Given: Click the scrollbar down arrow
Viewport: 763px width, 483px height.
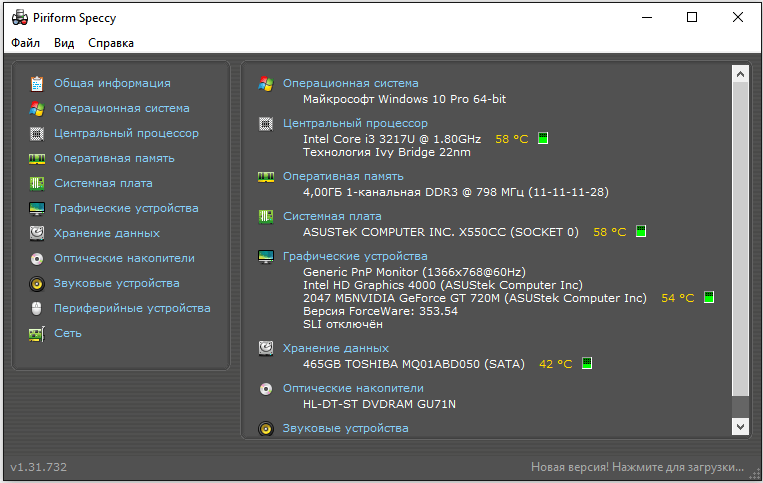Looking at the screenshot, I should click(740, 427).
